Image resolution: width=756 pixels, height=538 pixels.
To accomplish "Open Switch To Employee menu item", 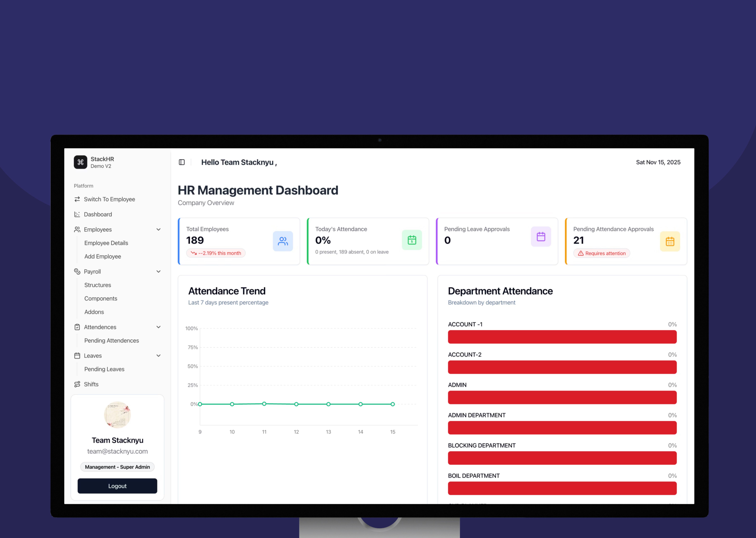I will 117,199.
